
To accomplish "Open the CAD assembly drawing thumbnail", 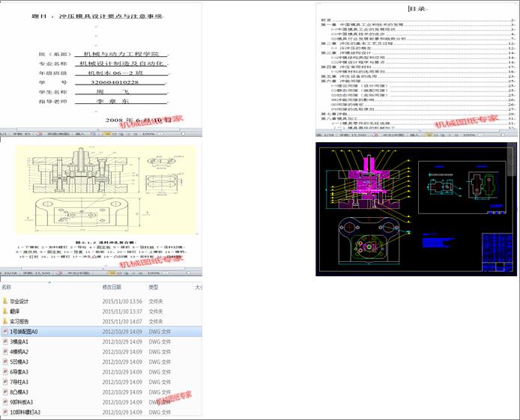I will tap(416, 209).
